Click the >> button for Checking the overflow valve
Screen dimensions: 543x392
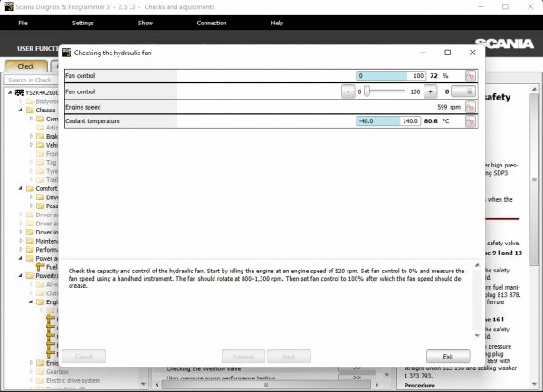[357, 368]
